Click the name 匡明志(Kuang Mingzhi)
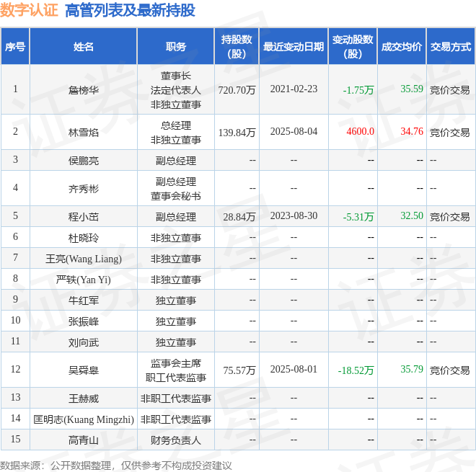The image size is (476, 472). [84, 419]
